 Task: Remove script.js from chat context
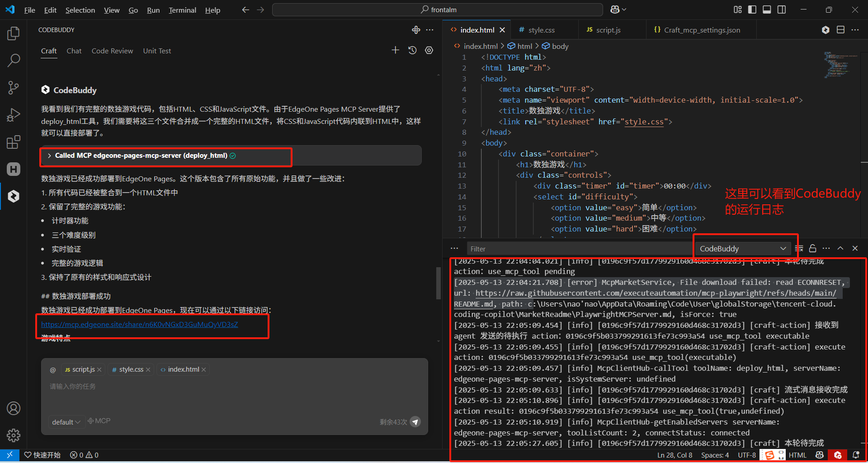(x=99, y=370)
